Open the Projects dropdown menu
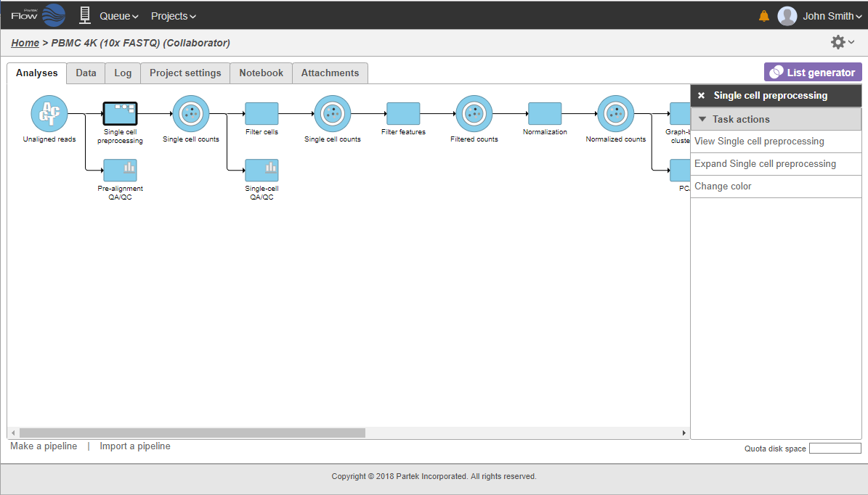The height and width of the screenshot is (495, 868). click(x=173, y=16)
